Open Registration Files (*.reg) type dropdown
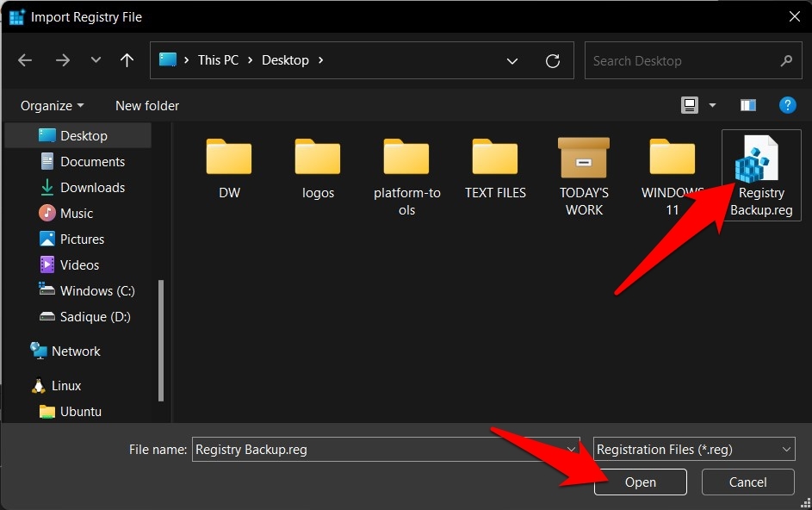Screen dimensions: 812x510 pyautogui.click(x=694, y=450)
